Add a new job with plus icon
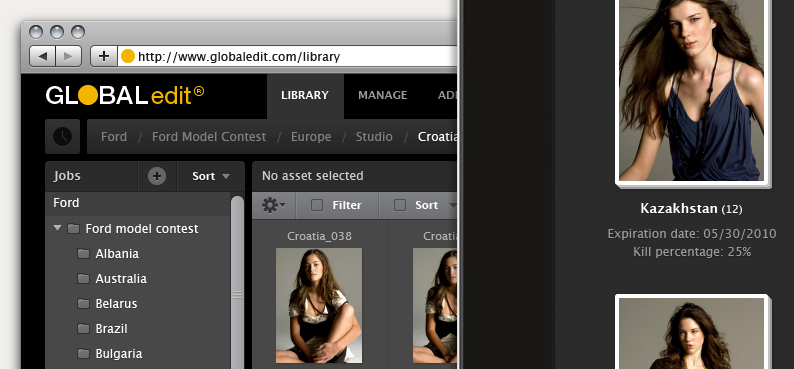Viewport: 794px width, 369px height. [157, 176]
